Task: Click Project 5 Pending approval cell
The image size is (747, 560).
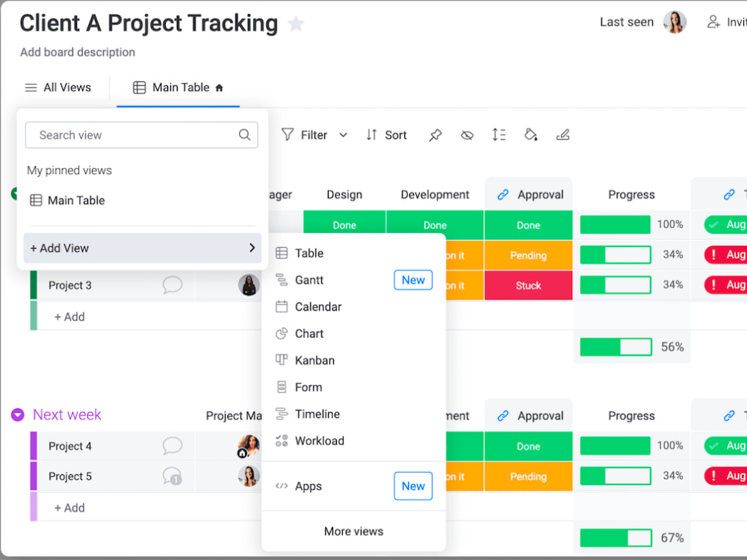Action: coord(528,476)
